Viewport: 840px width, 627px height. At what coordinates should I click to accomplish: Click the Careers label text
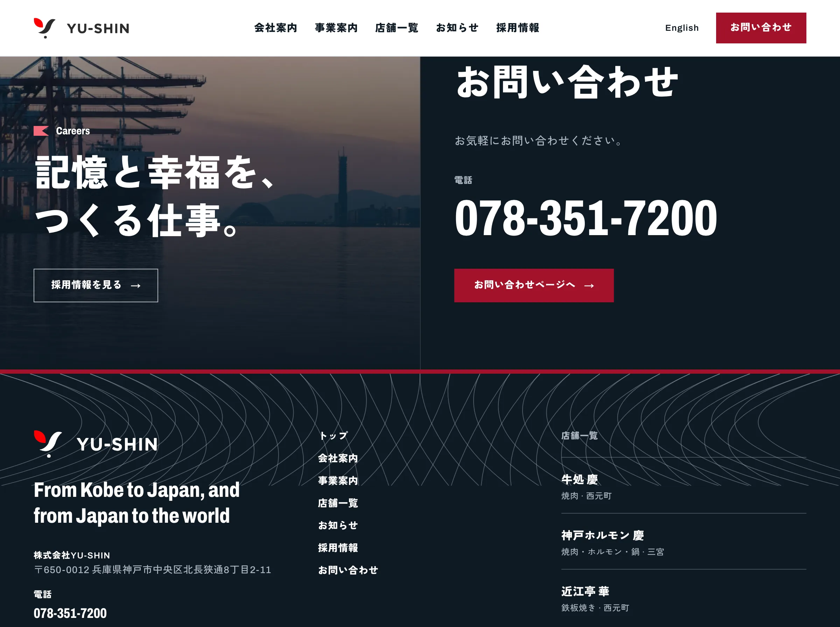pos(73,131)
